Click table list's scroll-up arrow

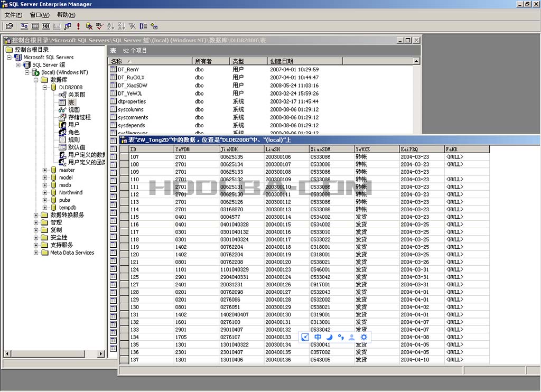click(416, 61)
